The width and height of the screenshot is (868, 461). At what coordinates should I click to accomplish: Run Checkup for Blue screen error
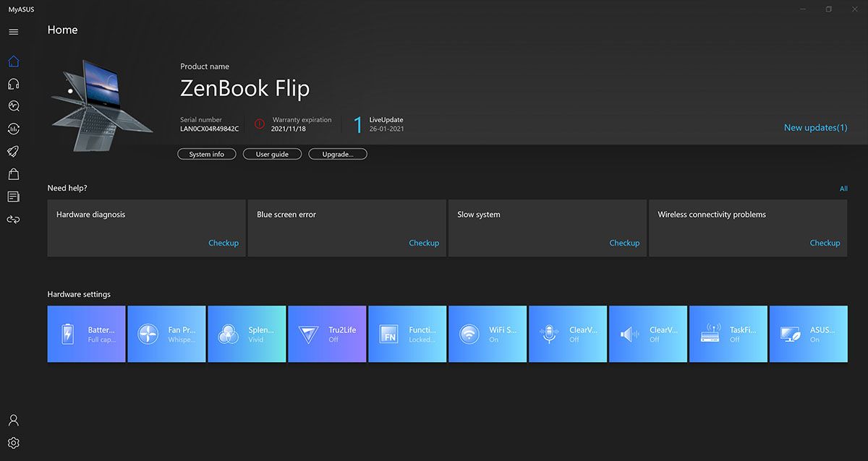point(423,243)
